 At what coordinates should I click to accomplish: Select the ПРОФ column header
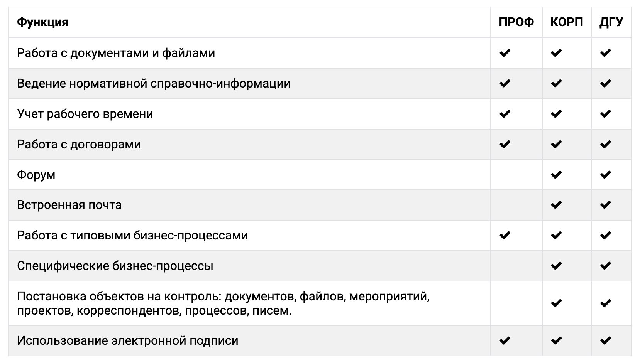pos(516,22)
